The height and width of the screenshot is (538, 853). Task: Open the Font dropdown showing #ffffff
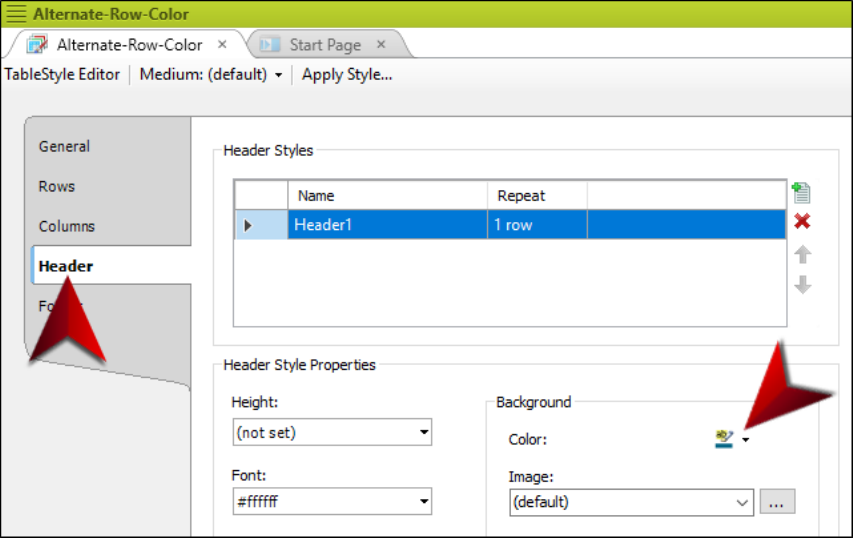(x=425, y=502)
